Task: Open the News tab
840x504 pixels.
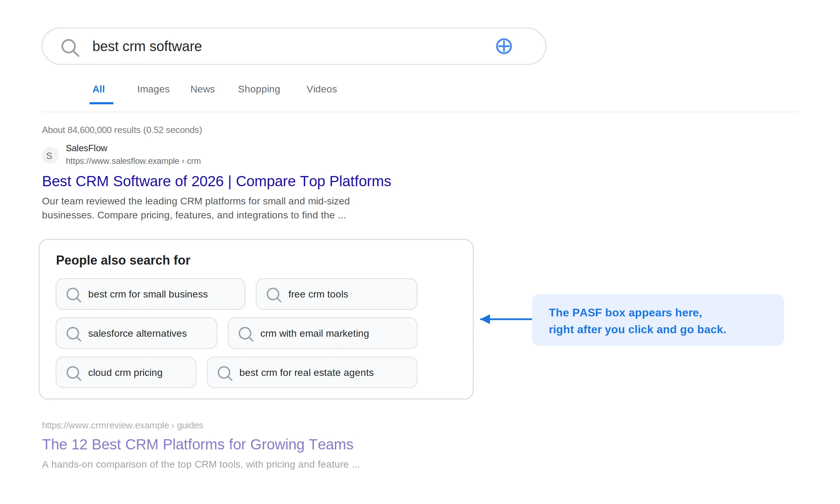Action: click(x=203, y=89)
